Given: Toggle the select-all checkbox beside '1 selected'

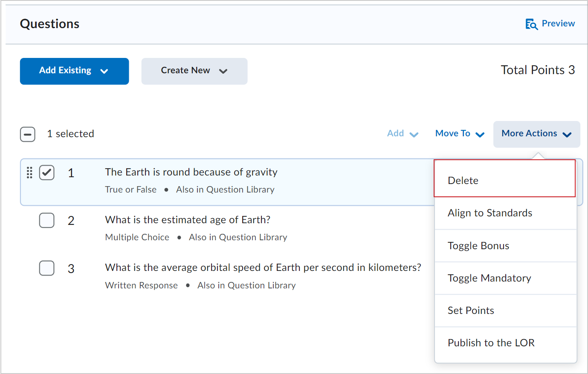Looking at the screenshot, I should 28,134.
